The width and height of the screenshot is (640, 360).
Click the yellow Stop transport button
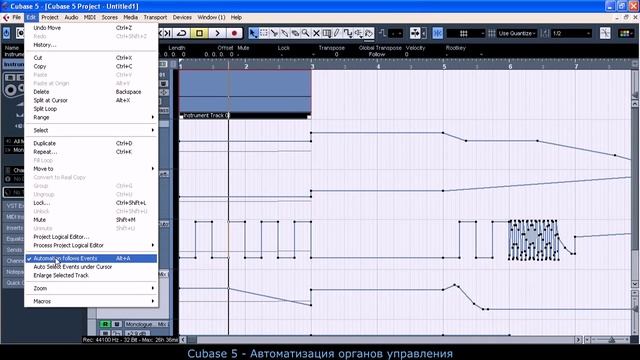pyautogui.click(x=200, y=33)
